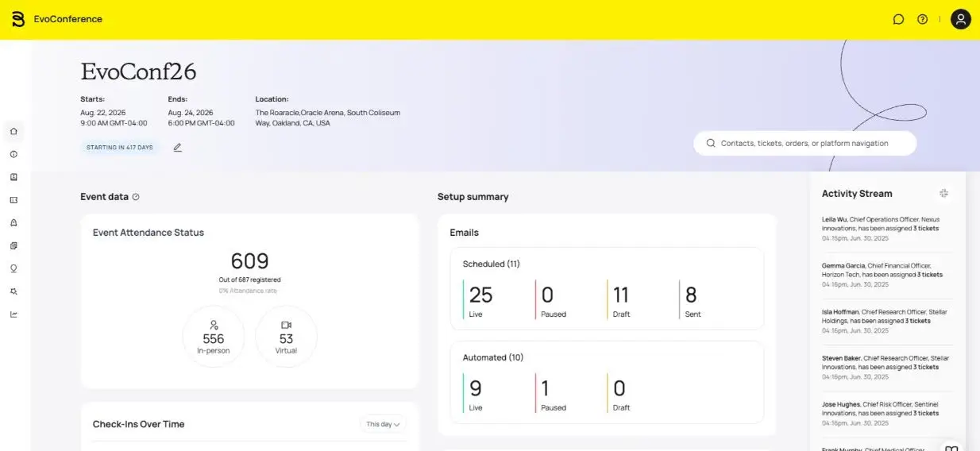Open the stacked pages sidebar icon
980x451 pixels.
pos(14,245)
